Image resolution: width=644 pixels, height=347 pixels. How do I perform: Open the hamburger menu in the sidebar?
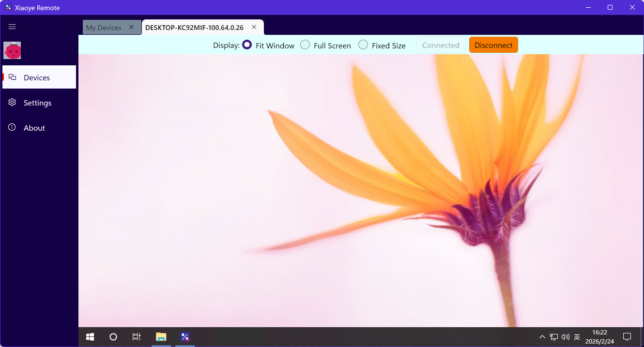12,27
